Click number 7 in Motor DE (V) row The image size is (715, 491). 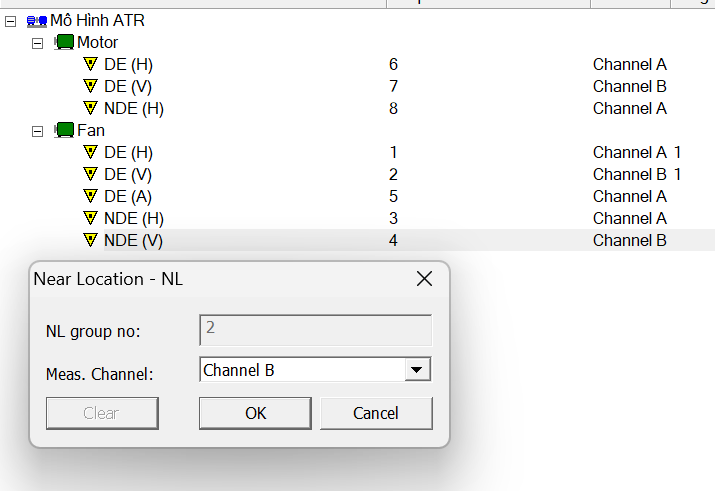click(393, 86)
